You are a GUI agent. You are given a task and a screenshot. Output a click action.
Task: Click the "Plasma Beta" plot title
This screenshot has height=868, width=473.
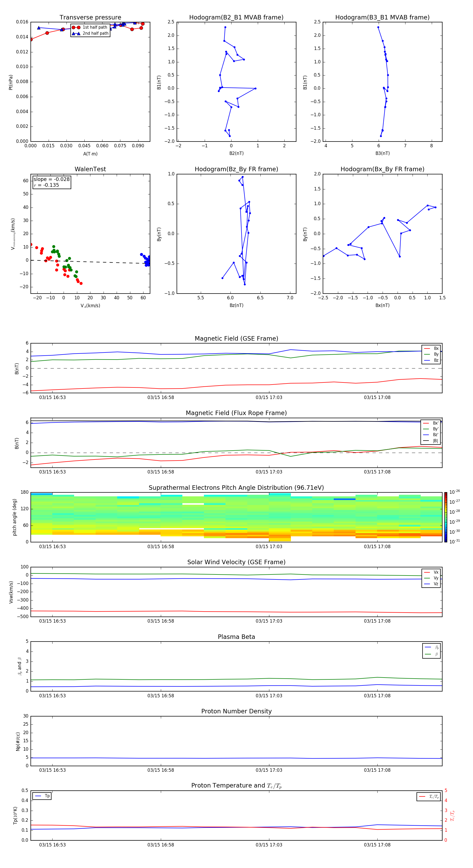click(x=236, y=637)
